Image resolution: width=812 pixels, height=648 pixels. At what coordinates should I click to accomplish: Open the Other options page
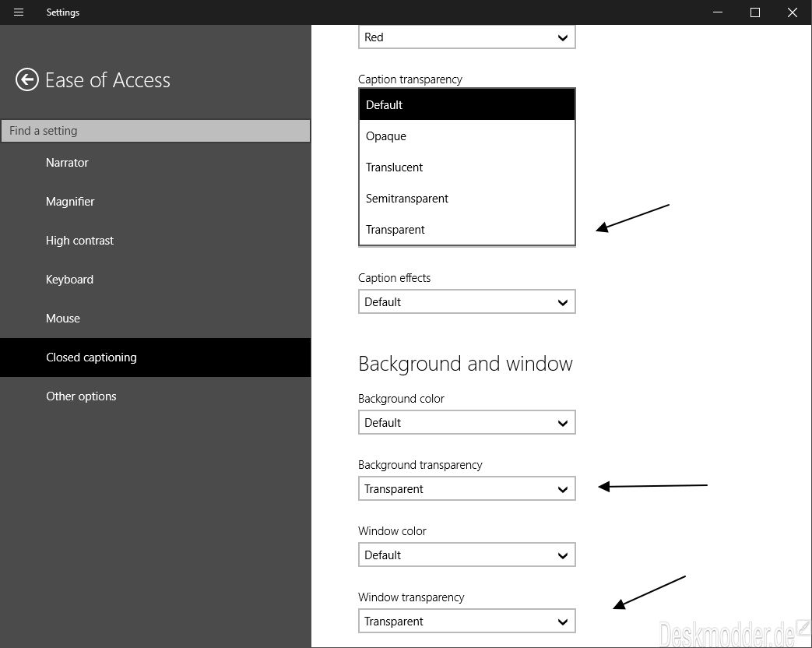coord(156,396)
